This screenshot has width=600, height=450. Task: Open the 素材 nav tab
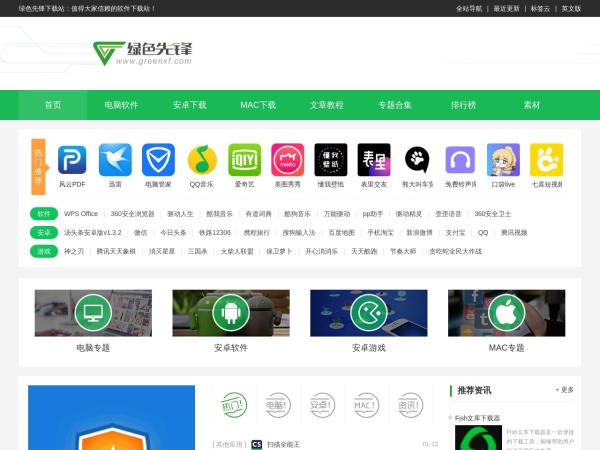532,105
